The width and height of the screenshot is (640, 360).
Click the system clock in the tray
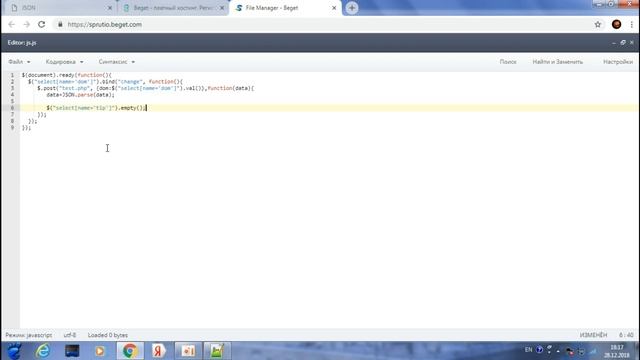point(617,351)
